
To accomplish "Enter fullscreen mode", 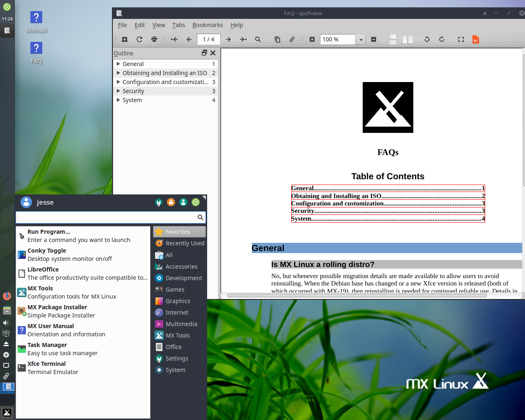I will [x=461, y=39].
